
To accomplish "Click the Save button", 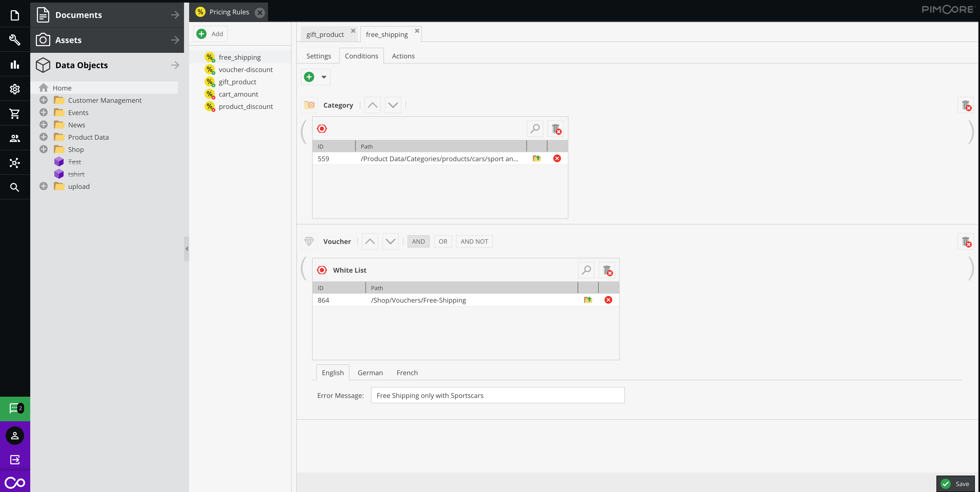I will (956, 484).
